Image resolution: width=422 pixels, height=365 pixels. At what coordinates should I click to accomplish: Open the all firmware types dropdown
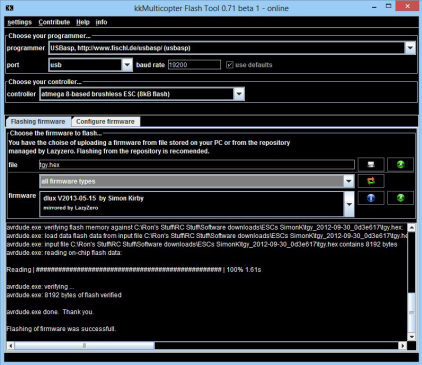[x=349, y=181]
